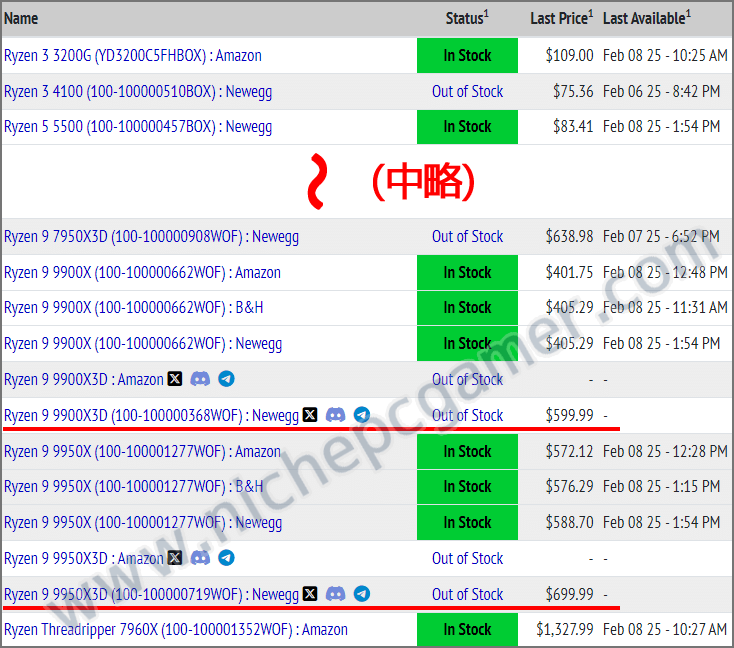
Task: Open Ryzen Threadripper 7960X Amazon link
Action: pyautogui.click(x=176, y=630)
